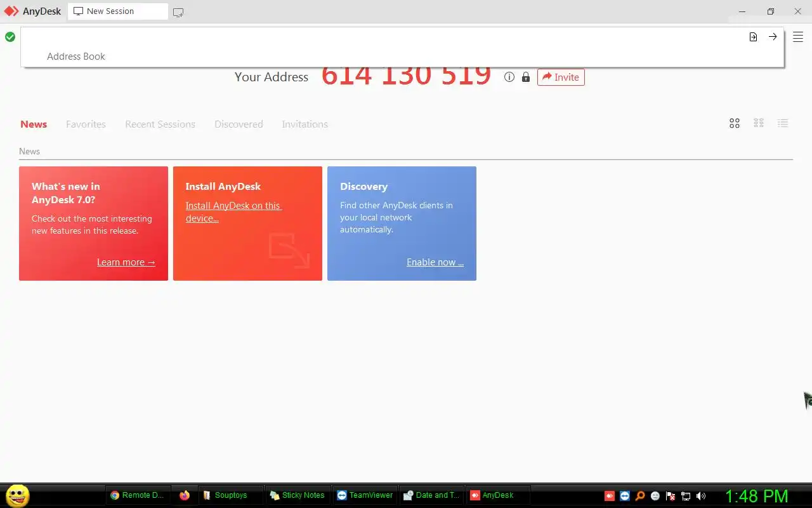Open the hamburger main menu

click(798, 37)
